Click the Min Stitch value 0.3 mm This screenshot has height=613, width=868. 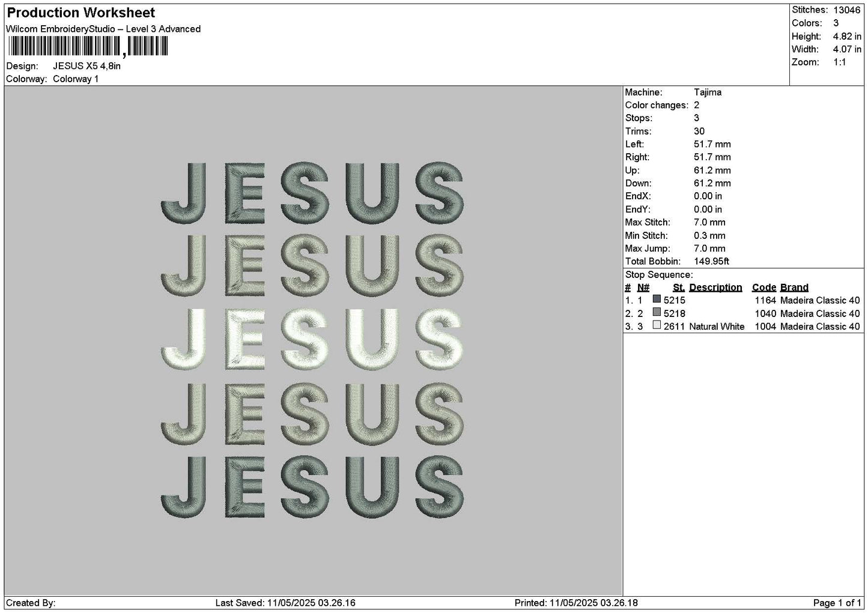709,236
